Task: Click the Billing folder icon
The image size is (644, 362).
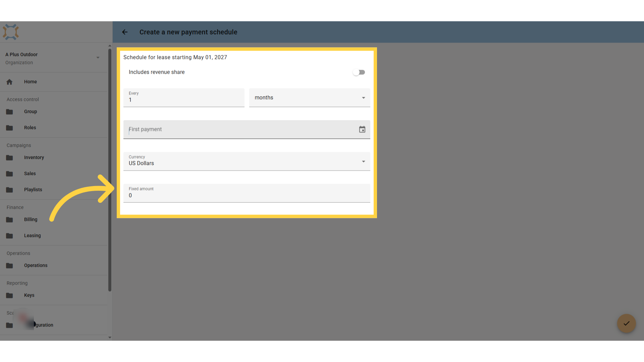Action: pyautogui.click(x=9, y=220)
